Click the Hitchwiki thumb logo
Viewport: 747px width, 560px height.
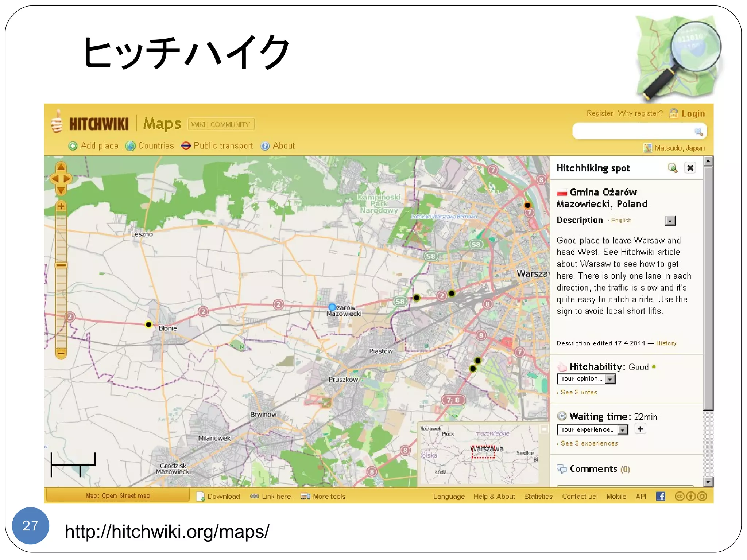pyautogui.click(x=57, y=121)
